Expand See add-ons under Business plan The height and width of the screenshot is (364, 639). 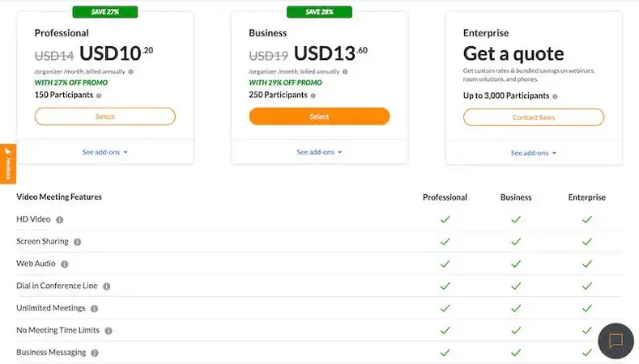tap(319, 152)
